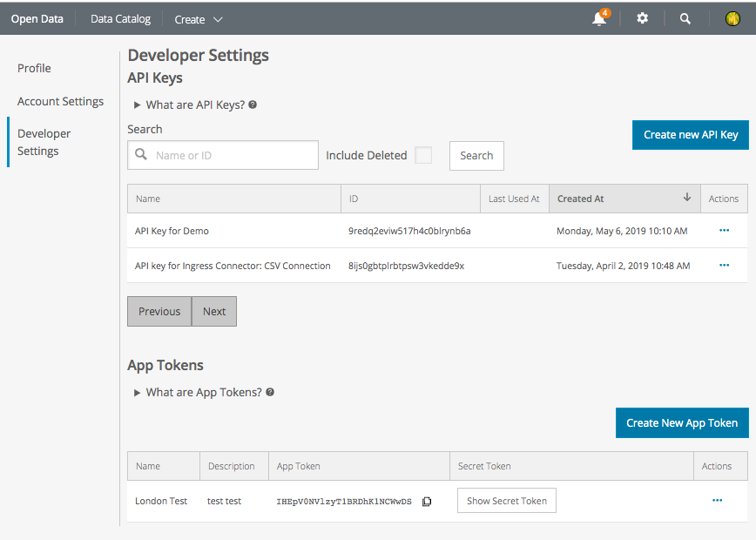Image resolution: width=756 pixels, height=540 pixels.
Task: Click the Created At column header label
Action: (580, 199)
